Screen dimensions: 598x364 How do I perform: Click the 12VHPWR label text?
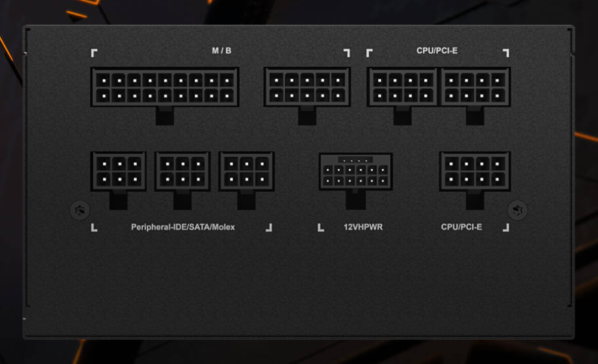click(363, 227)
